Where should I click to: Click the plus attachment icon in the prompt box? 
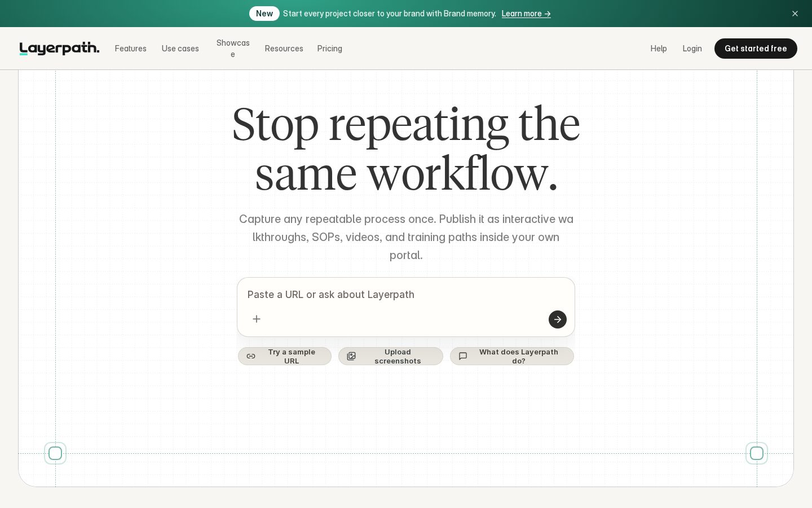(x=257, y=319)
